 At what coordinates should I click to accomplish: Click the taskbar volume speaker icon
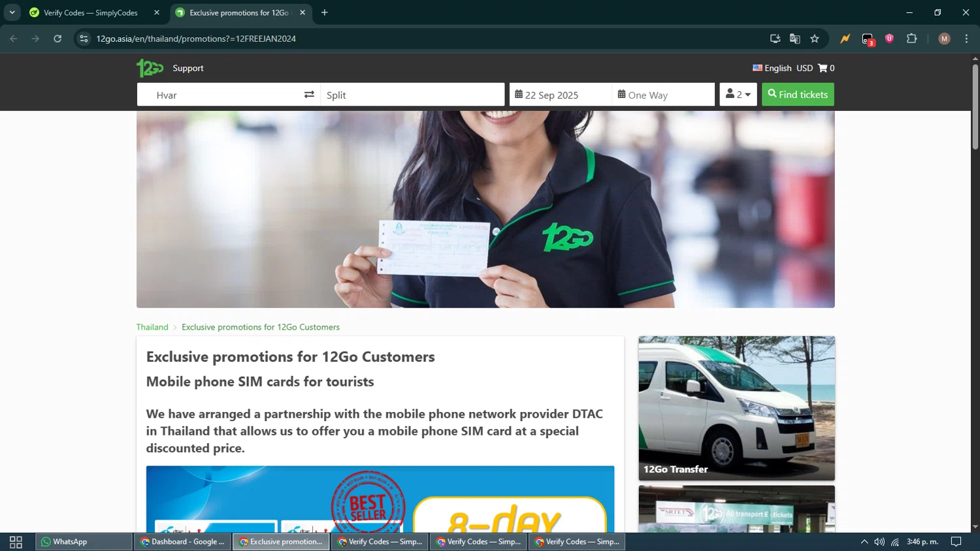coord(879,542)
